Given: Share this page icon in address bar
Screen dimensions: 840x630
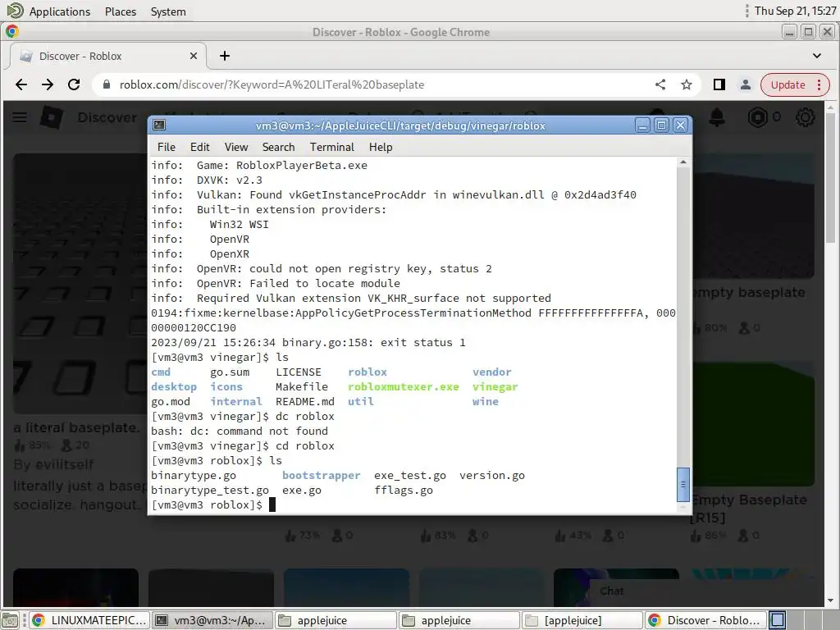Looking at the screenshot, I should coord(660,84).
